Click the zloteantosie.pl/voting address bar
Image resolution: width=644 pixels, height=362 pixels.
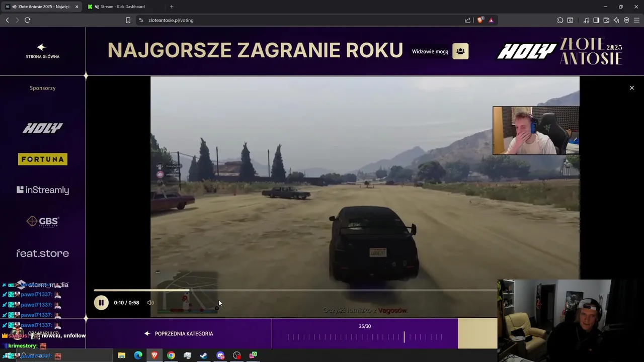[302, 20]
